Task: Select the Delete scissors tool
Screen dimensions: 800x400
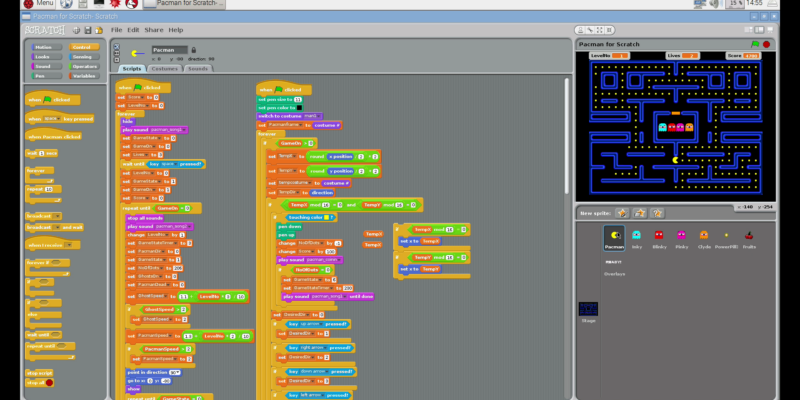Action: (x=590, y=30)
